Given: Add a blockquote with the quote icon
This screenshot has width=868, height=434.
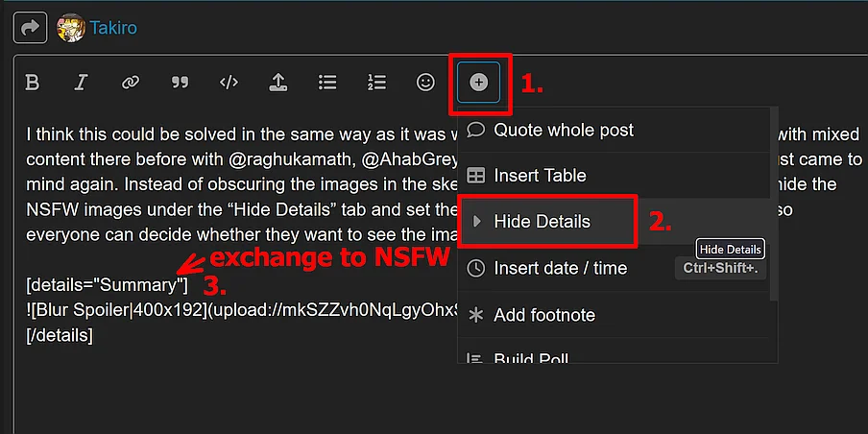Looking at the screenshot, I should (180, 83).
